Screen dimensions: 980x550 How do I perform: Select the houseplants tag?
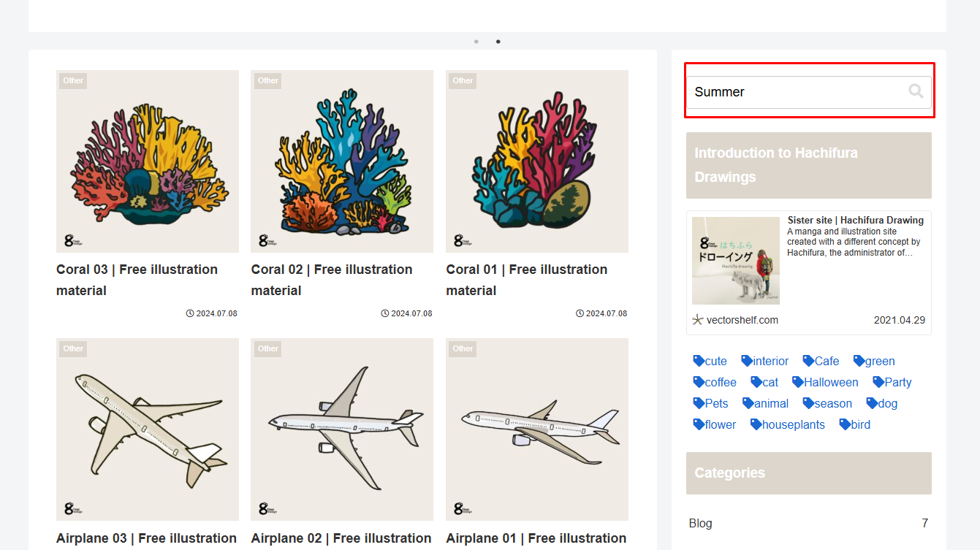click(x=788, y=424)
